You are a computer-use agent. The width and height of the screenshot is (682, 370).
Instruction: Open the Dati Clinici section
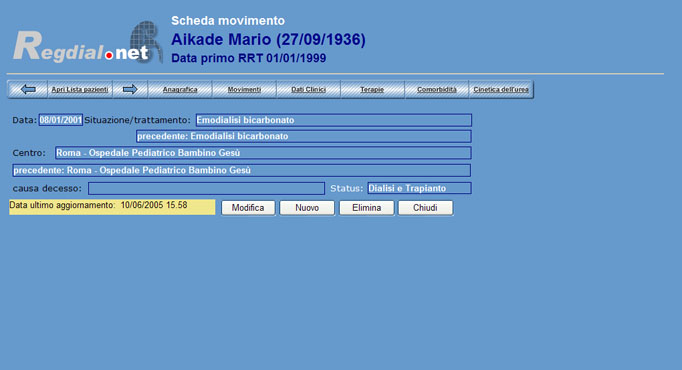click(x=308, y=89)
